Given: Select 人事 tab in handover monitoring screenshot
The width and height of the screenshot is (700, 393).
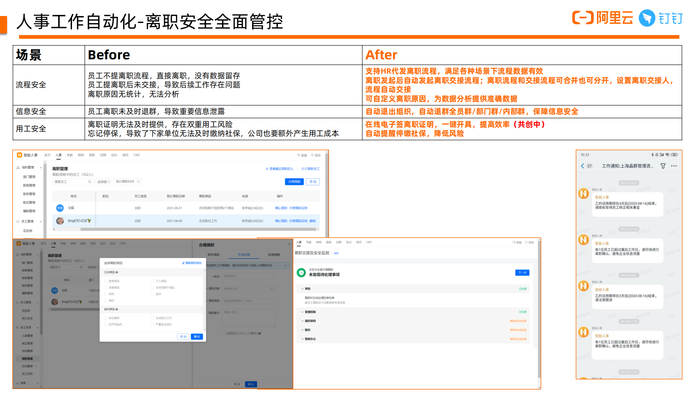Looking at the screenshot, I should [x=299, y=242].
